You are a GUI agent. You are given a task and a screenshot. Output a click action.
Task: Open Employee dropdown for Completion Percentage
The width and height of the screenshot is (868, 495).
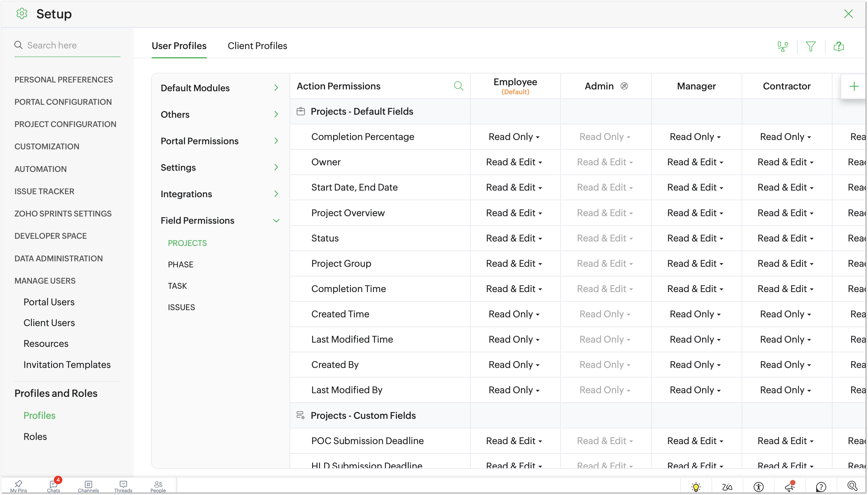coord(514,137)
